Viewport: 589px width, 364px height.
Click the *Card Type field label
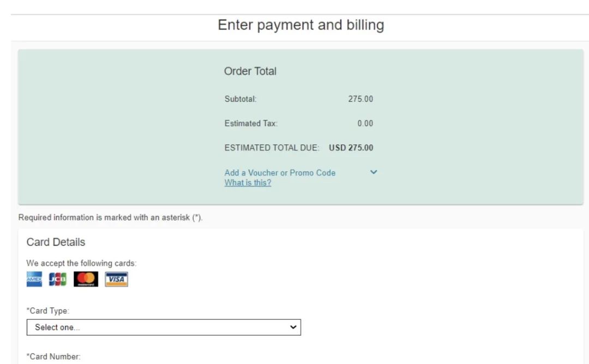[48, 311]
